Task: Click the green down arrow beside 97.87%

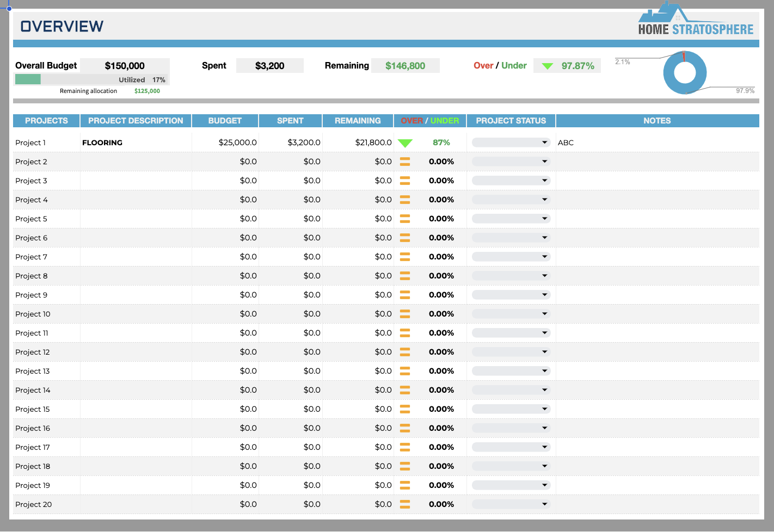Action: 548,66
